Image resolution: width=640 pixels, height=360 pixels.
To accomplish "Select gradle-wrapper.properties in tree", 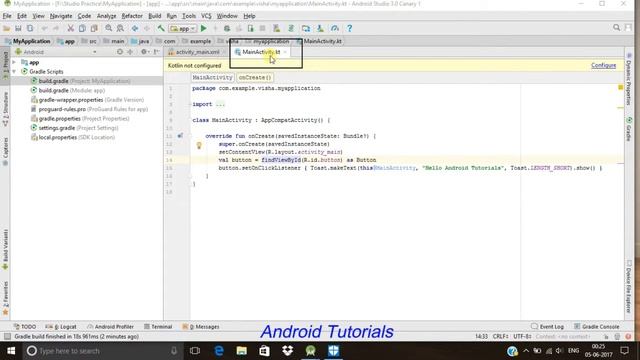I will point(87,100).
